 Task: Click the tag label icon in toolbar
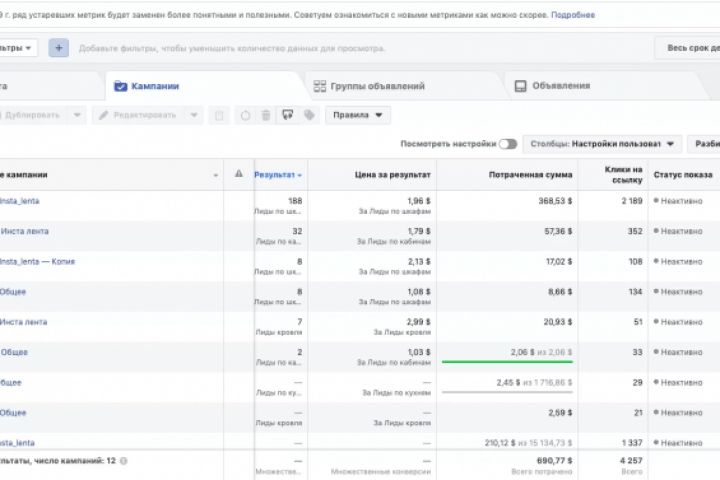(x=309, y=115)
